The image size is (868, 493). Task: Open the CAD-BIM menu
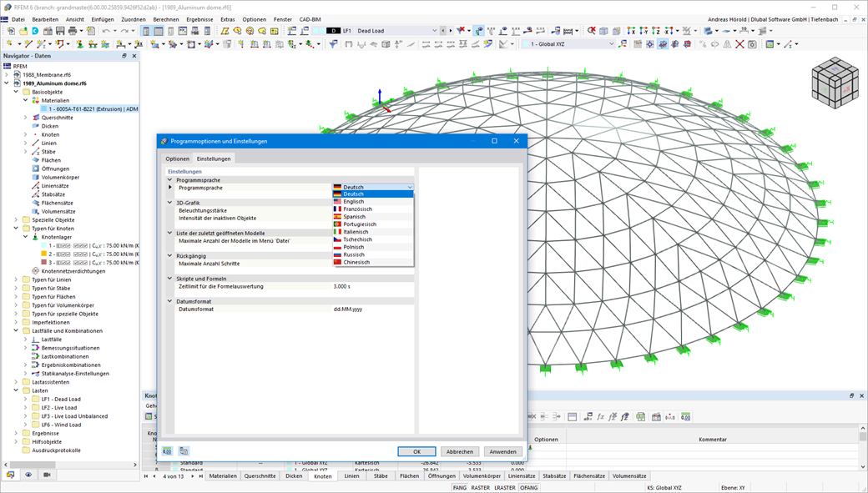pos(310,19)
